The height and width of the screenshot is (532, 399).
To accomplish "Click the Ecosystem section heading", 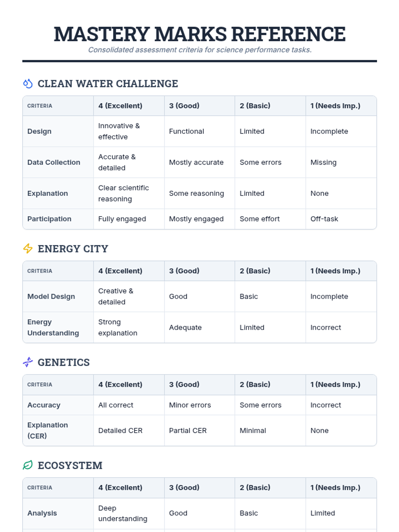I will pyautogui.click(x=70, y=465).
